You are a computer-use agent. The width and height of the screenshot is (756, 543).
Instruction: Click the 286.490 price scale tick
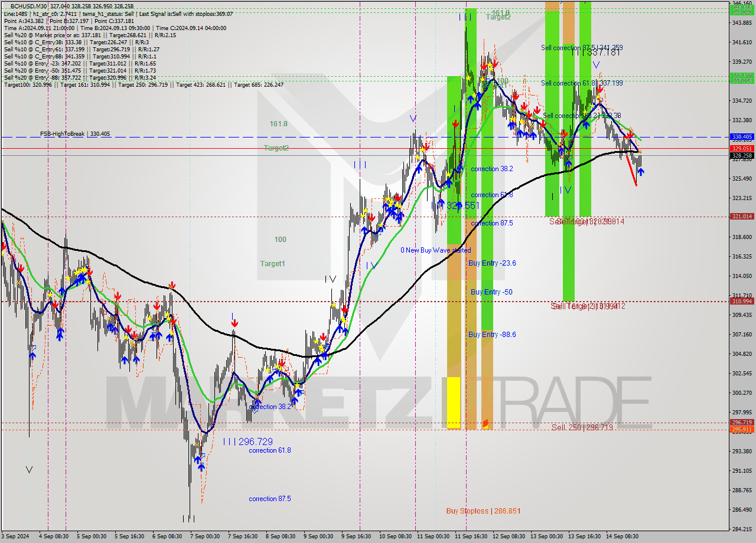[x=742, y=510]
